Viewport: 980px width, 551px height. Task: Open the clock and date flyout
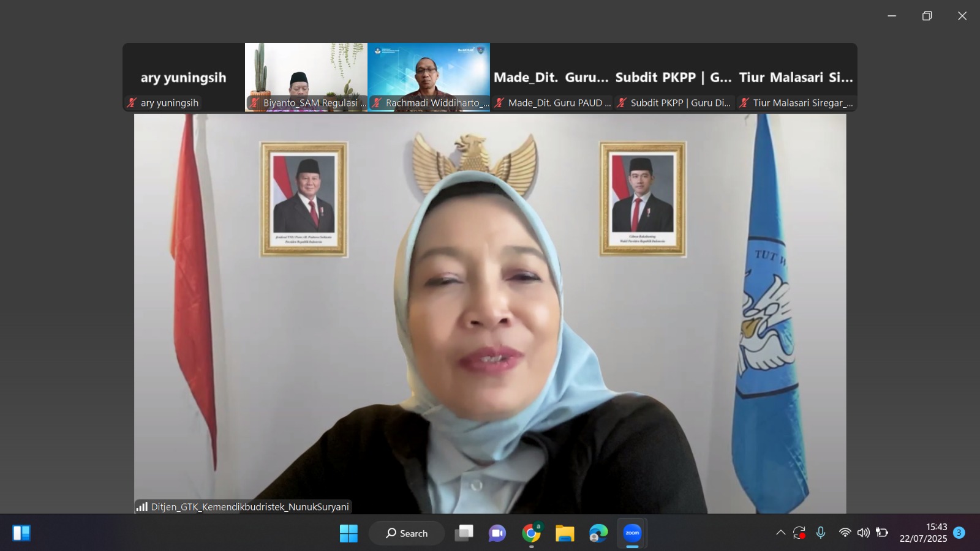click(923, 533)
